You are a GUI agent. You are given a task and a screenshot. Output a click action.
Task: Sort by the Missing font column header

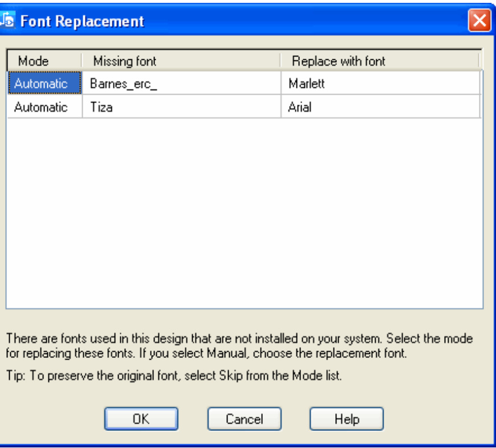[124, 61]
